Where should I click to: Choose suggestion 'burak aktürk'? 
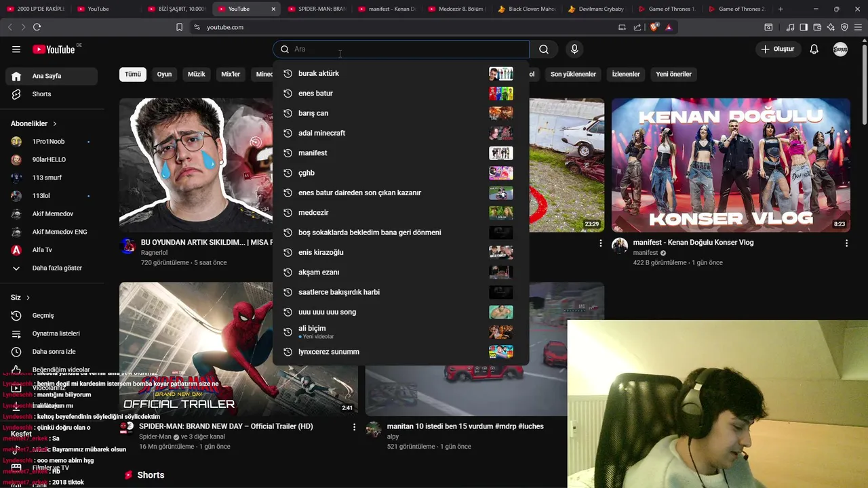click(401, 73)
